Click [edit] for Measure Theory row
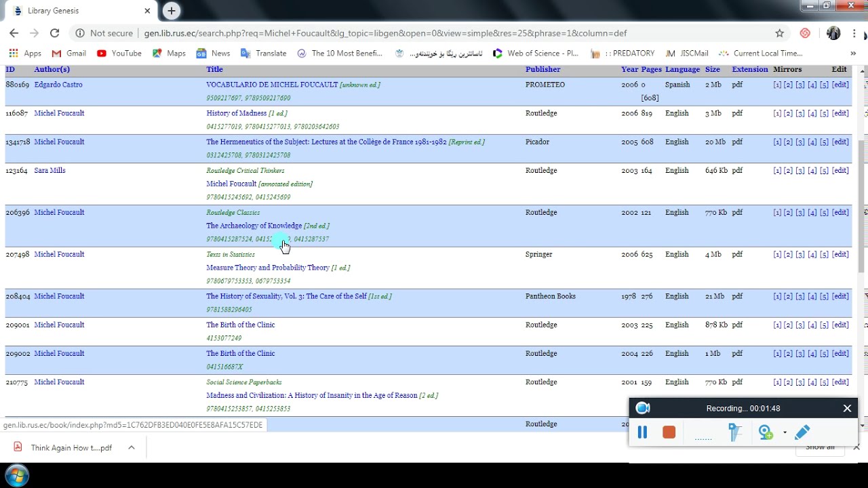 point(840,254)
